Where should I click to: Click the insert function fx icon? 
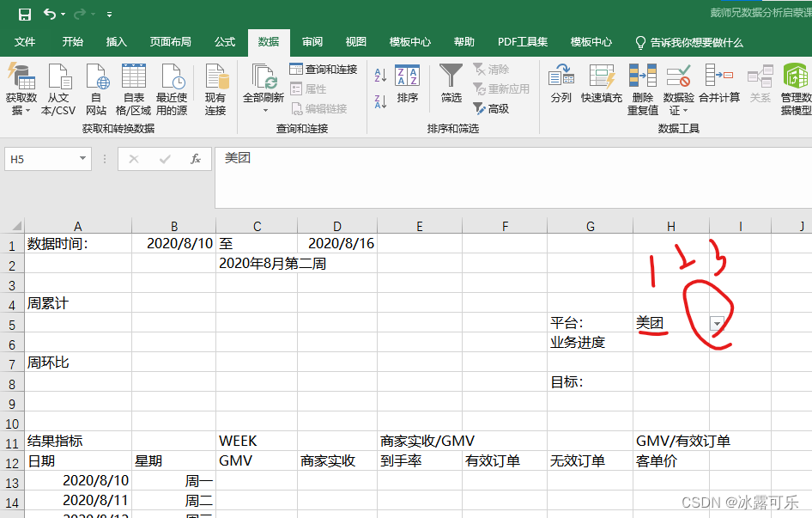click(195, 159)
